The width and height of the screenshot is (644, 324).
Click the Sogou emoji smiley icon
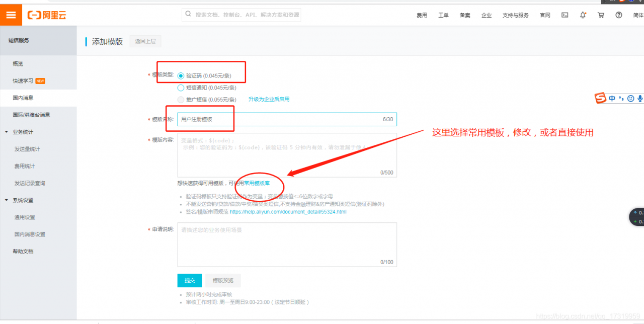[x=630, y=99]
